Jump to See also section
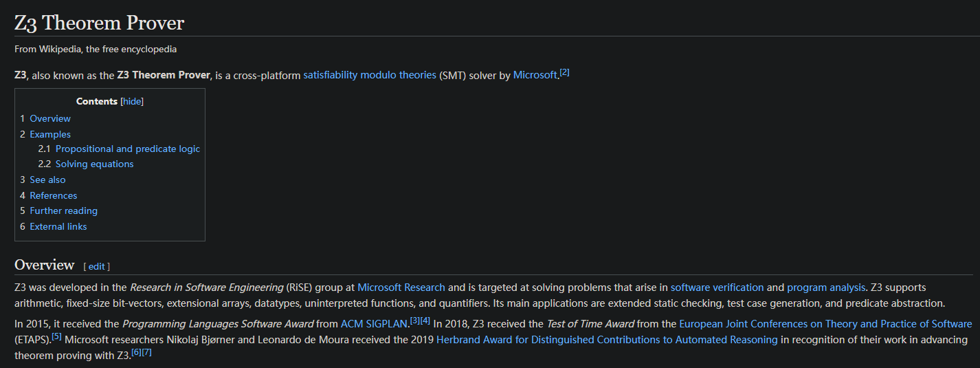 click(x=47, y=180)
